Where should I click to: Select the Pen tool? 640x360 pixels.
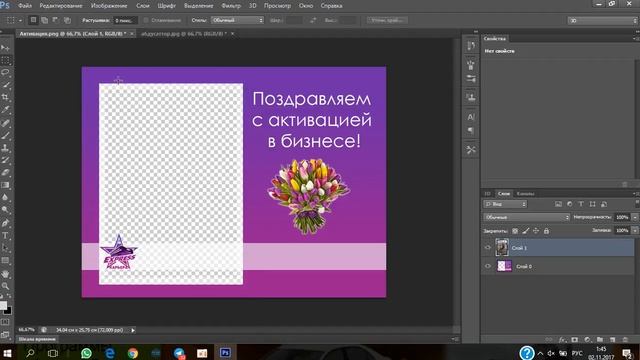5,223
